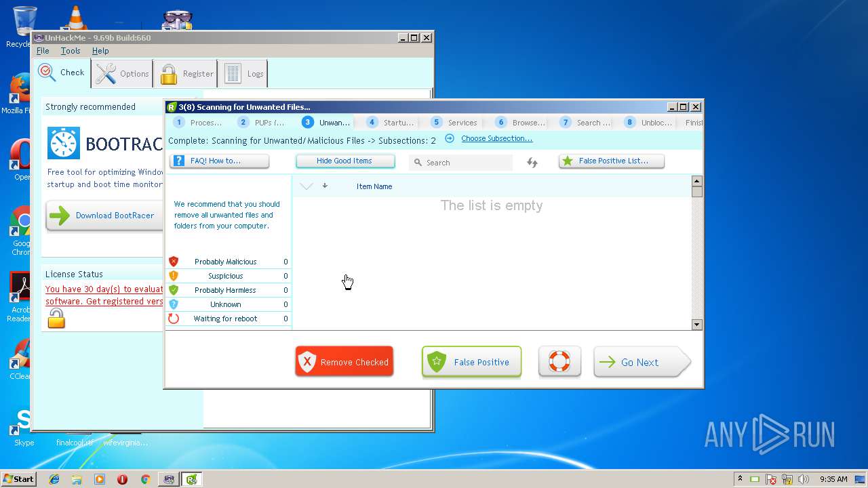The height and width of the screenshot is (488, 868).
Task: Open the Register tab in UnHackMe
Action: tap(186, 73)
